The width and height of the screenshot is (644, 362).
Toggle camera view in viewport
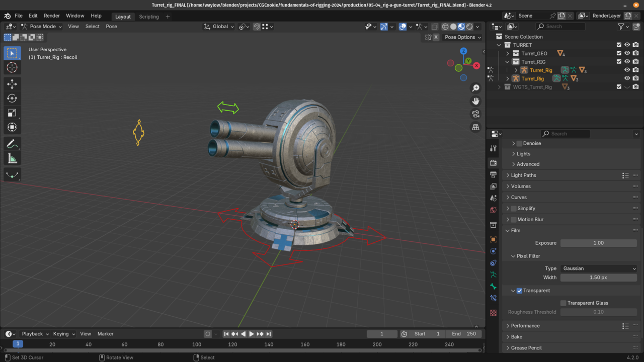(475, 114)
